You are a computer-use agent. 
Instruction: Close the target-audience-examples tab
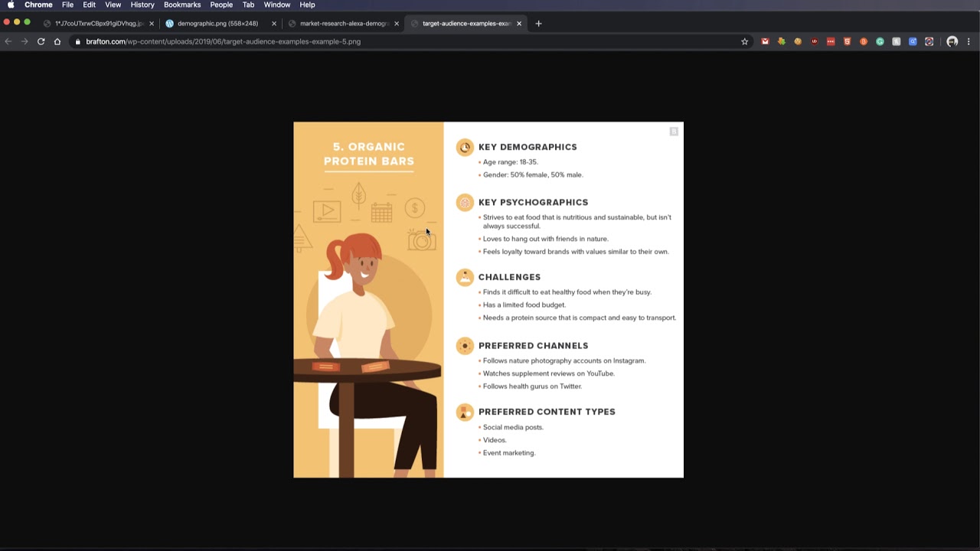(519, 24)
